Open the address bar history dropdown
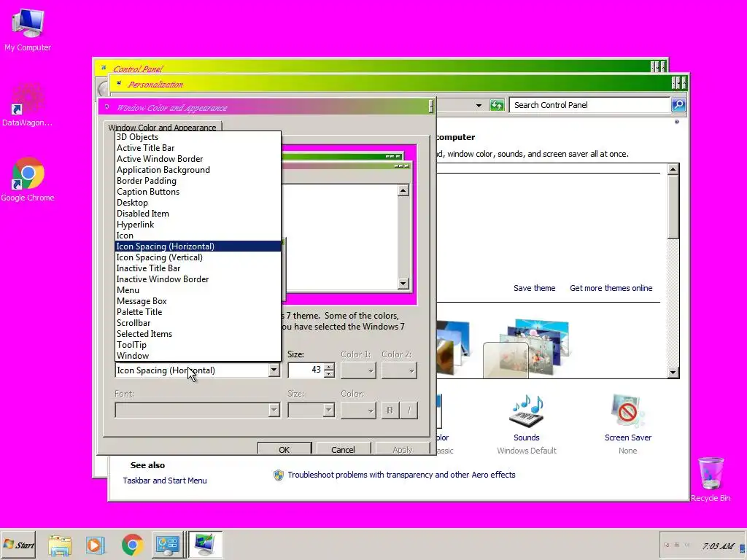 479,105
